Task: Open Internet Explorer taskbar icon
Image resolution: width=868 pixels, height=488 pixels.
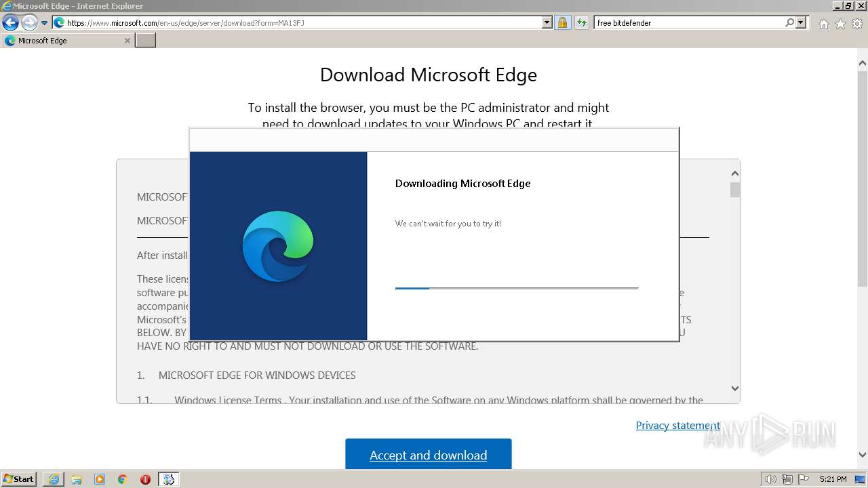Action: pos(54,479)
